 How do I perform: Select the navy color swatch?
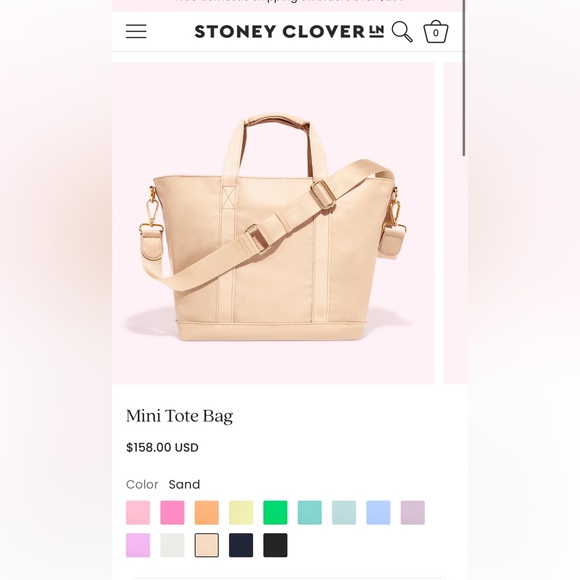[241, 545]
